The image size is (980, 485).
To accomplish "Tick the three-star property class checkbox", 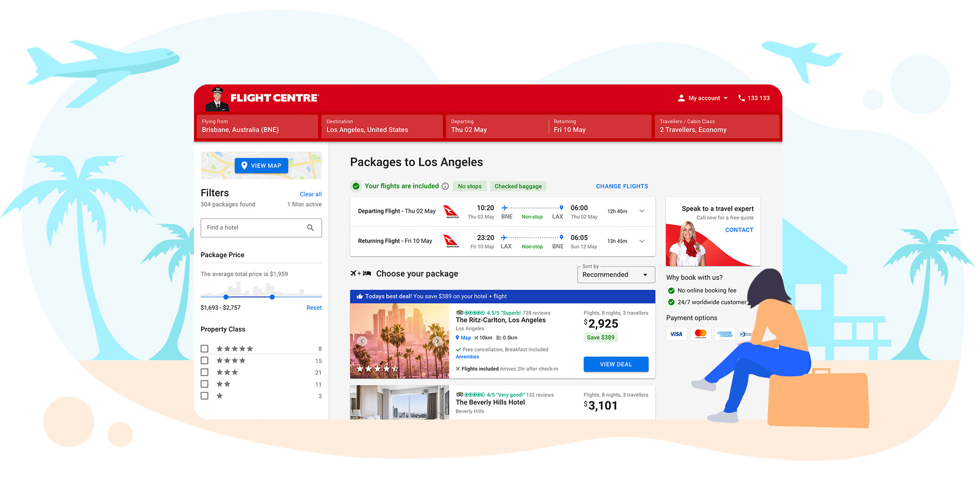I will coord(205,372).
